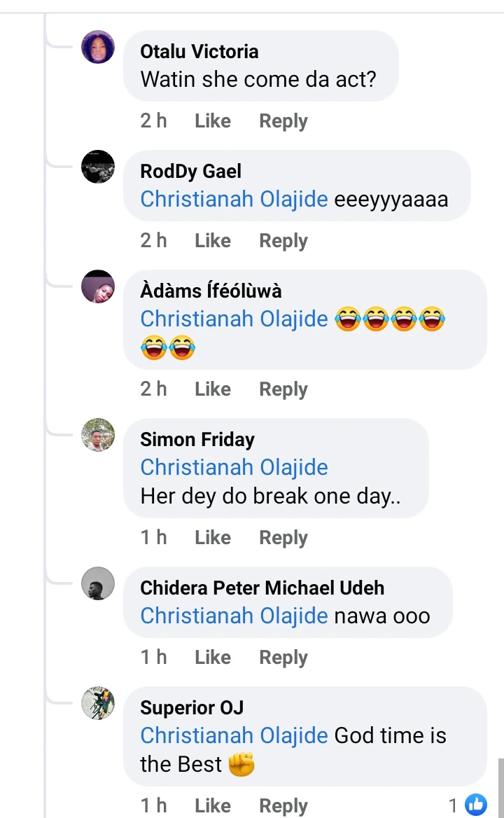Like RodDy Gael's comment
Image resolution: width=504 pixels, height=818 pixels.
[x=212, y=241]
